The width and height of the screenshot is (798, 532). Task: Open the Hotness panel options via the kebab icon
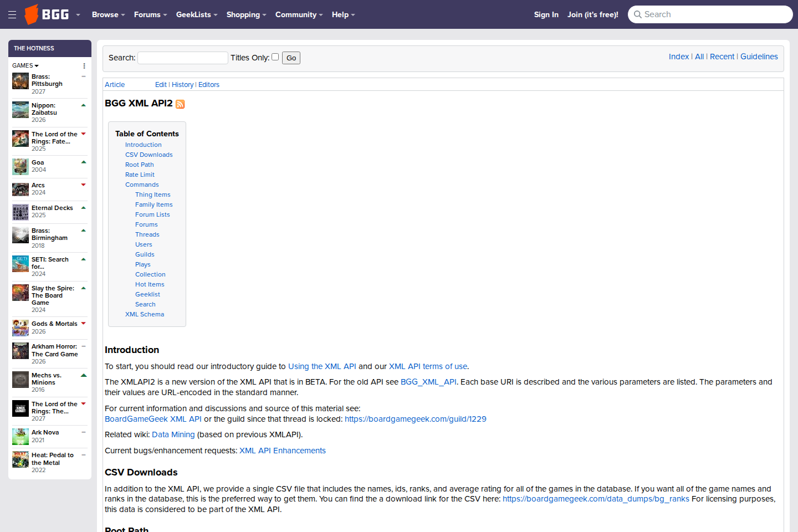tap(84, 66)
